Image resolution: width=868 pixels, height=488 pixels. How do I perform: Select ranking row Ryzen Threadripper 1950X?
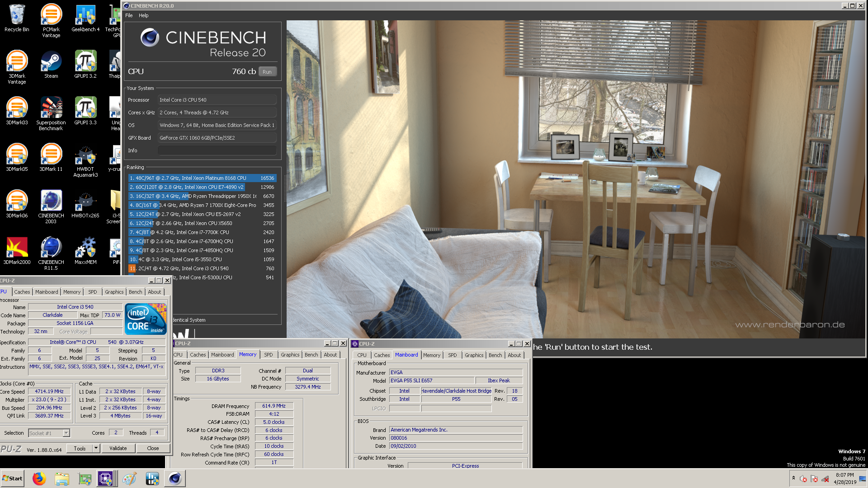[x=202, y=196]
